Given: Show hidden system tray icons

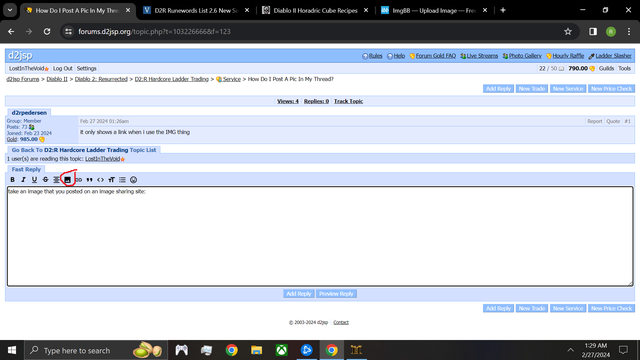Looking at the screenshot, I should [571, 350].
